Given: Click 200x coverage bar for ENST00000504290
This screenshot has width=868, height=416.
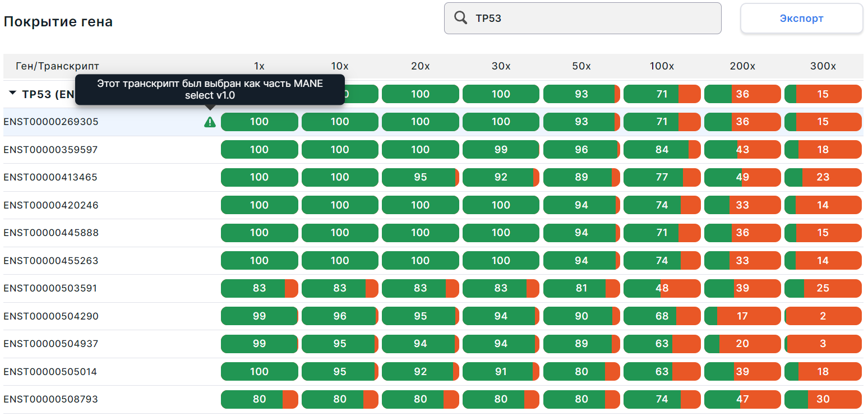Looking at the screenshot, I should pyautogui.click(x=742, y=316).
